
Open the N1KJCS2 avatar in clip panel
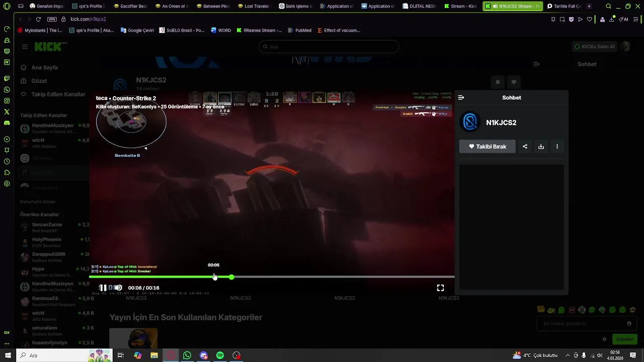(x=470, y=122)
